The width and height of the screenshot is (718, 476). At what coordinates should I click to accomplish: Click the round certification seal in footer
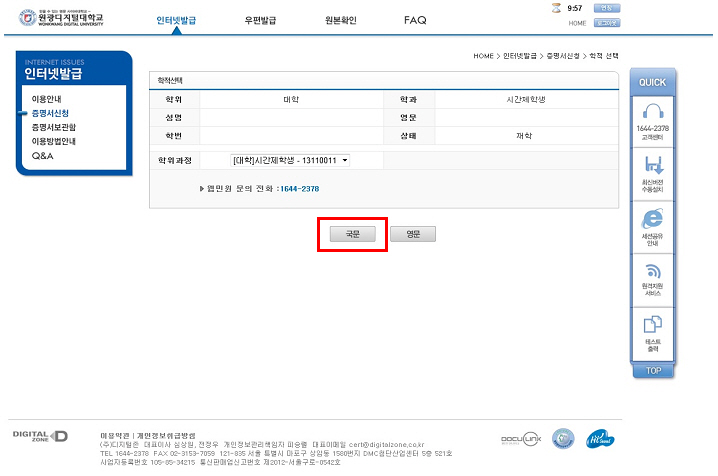(563, 439)
